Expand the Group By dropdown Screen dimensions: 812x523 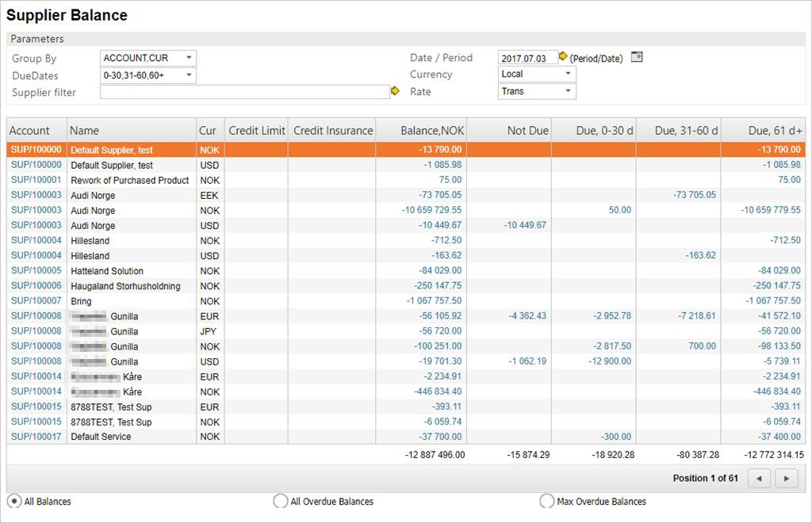pos(188,58)
